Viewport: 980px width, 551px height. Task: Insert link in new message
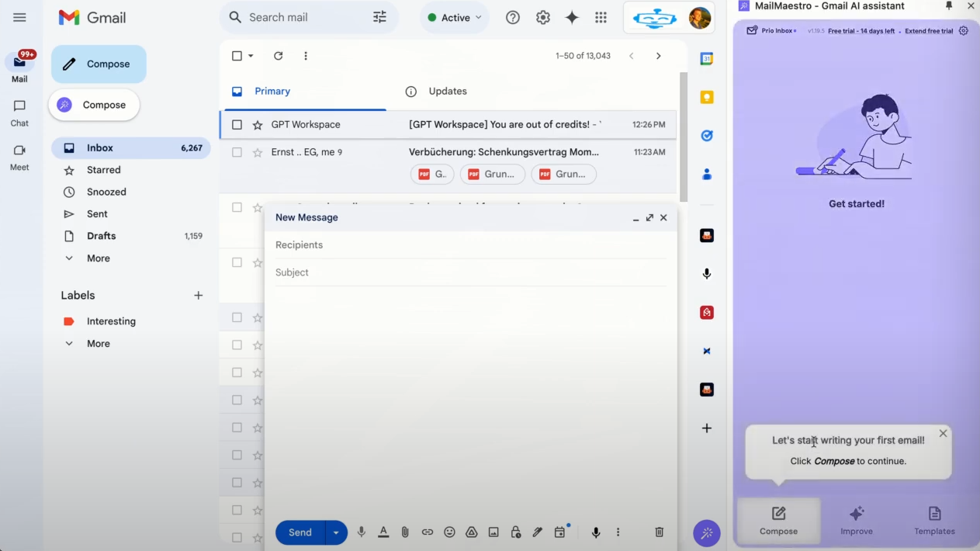(428, 532)
